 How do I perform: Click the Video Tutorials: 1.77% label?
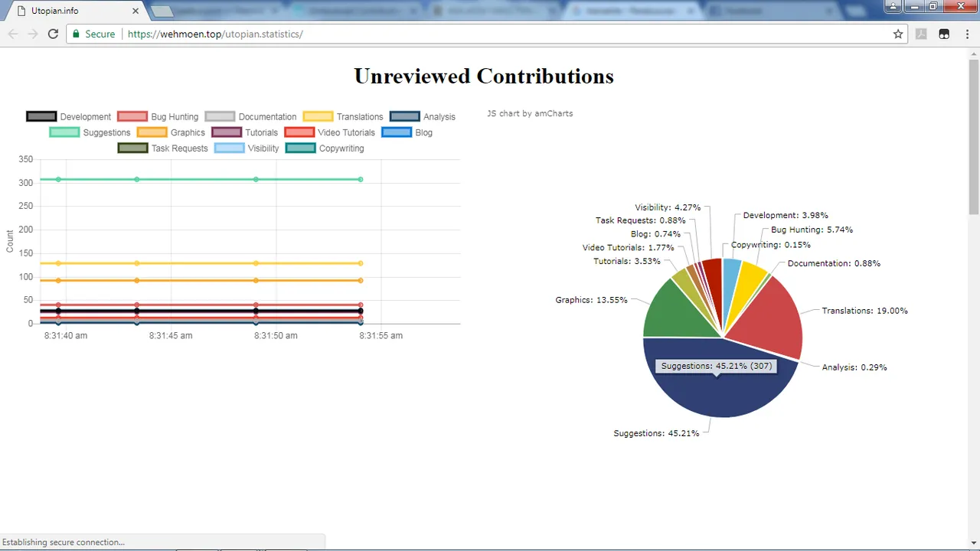tap(628, 247)
